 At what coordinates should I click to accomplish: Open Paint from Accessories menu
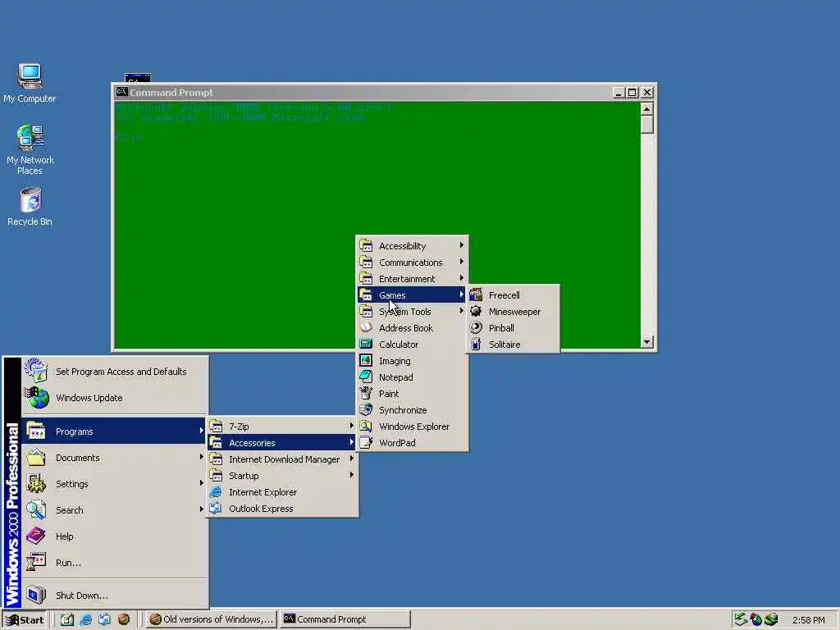(412, 394)
